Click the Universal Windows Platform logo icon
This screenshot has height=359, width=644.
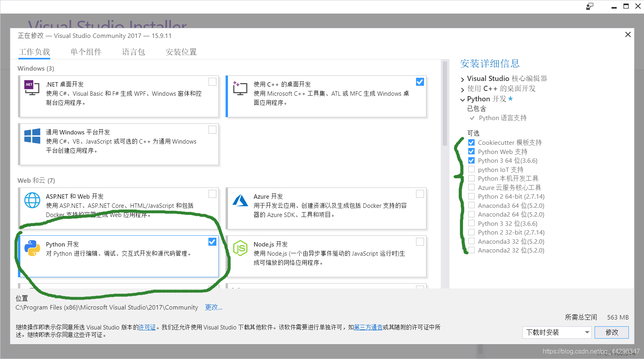(32, 136)
